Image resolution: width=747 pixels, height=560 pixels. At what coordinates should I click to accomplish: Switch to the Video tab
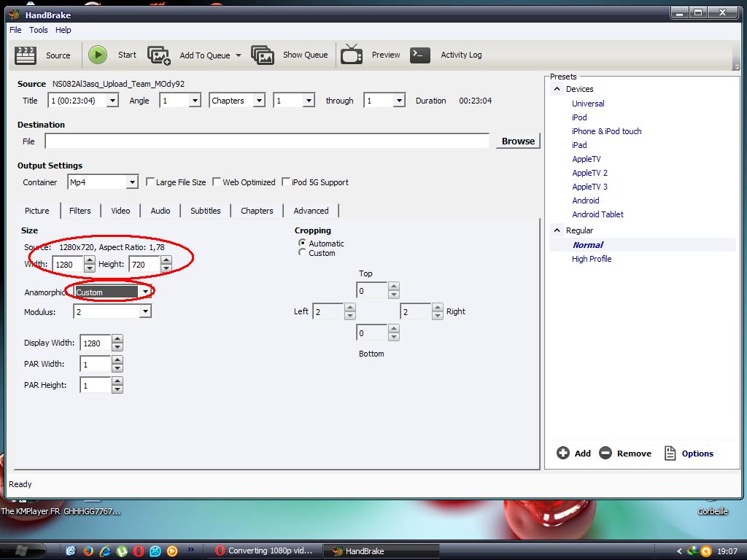coord(120,211)
